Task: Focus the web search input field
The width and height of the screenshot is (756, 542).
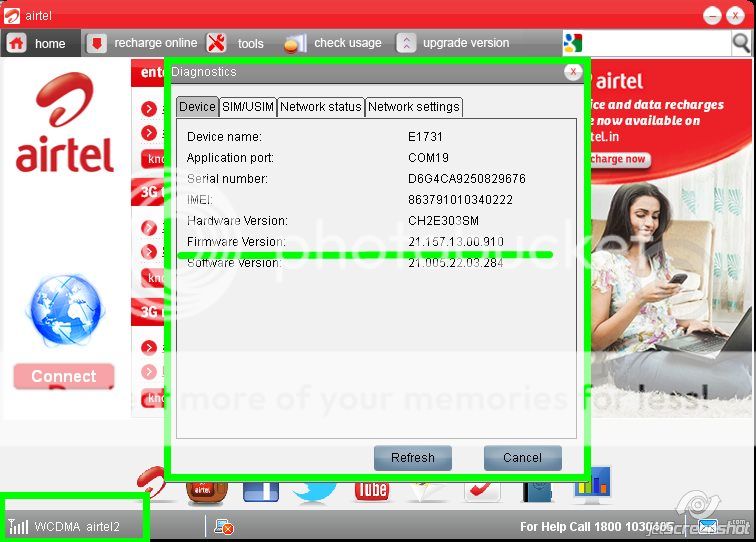Action: point(657,43)
